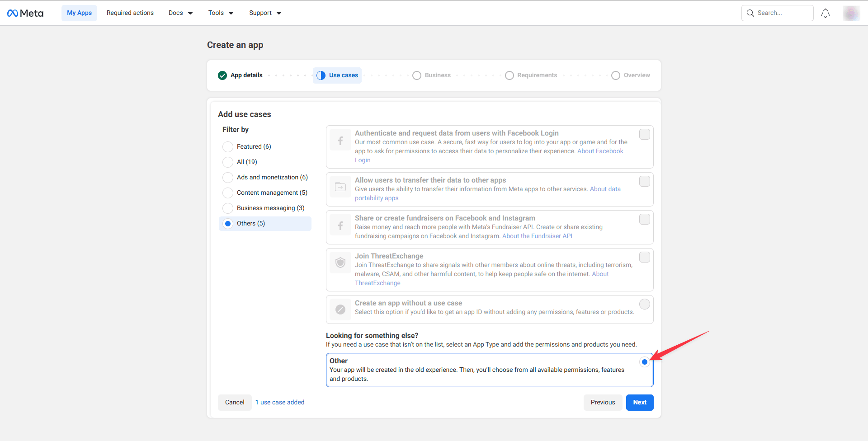Select the Featured filter

click(228, 146)
